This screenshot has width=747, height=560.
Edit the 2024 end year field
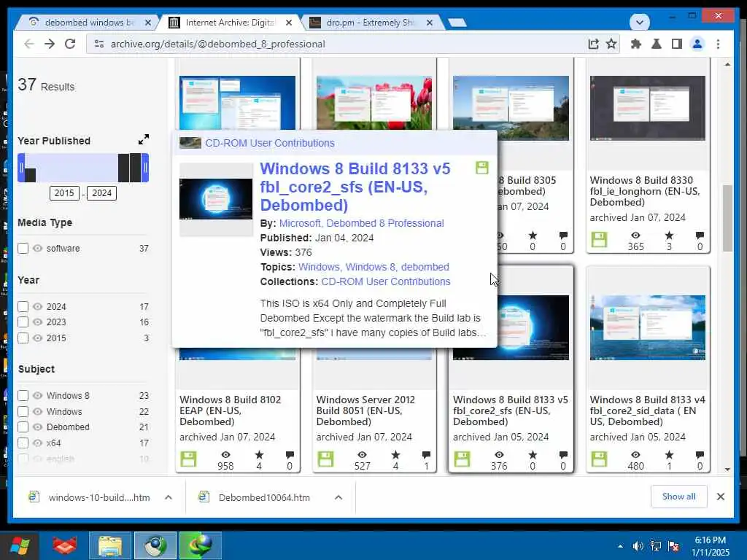point(101,192)
